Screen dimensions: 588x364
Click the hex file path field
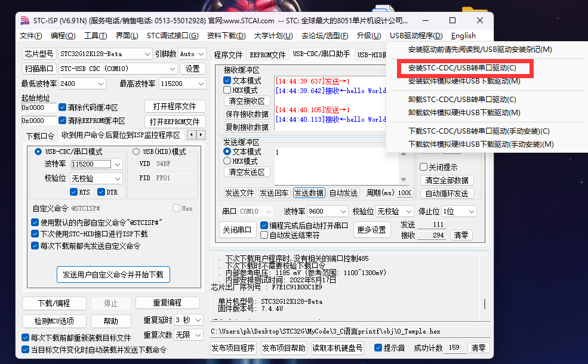[349, 331]
